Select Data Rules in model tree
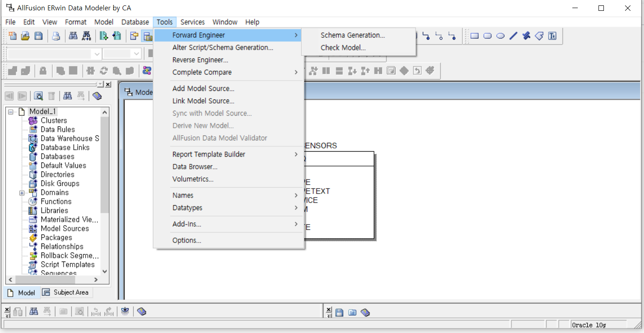The image size is (644, 333). pos(58,130)
